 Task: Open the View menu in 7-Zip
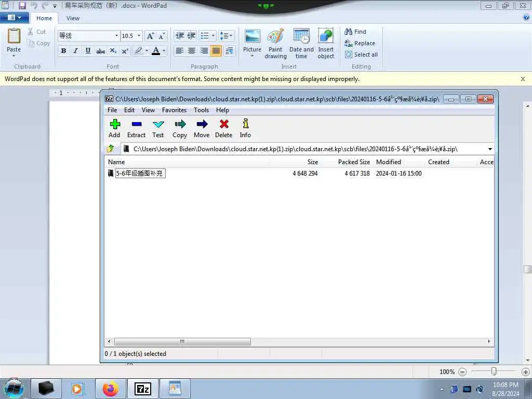coord(148,110)
